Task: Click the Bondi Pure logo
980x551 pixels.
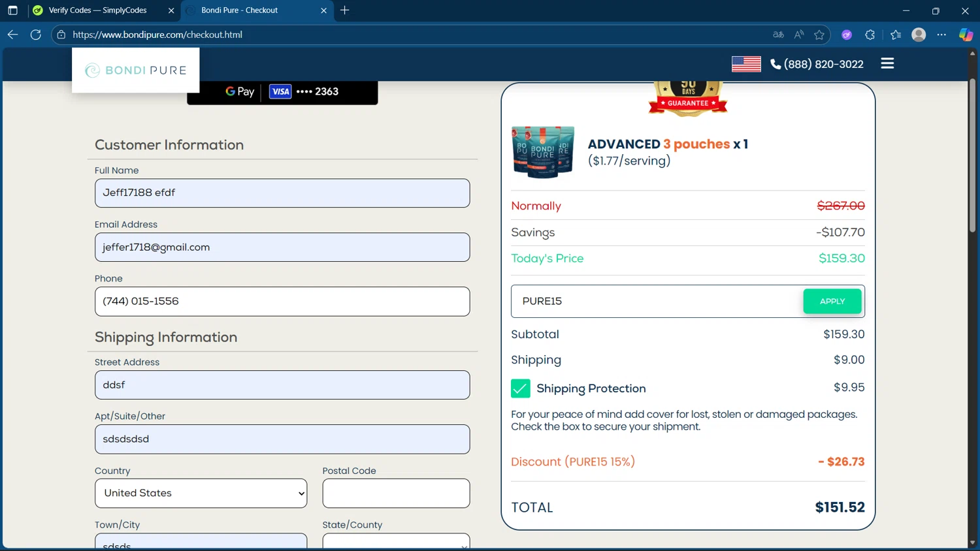Action: click(136, 70)
